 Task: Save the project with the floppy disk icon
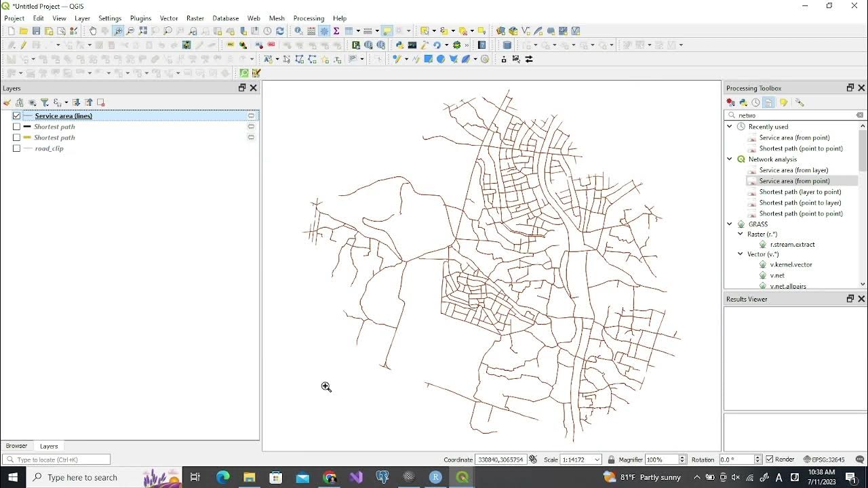coord(37,31)
